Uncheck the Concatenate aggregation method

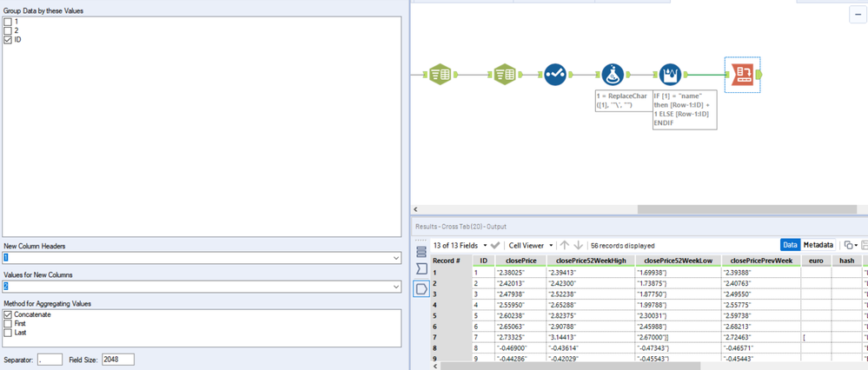[x=8, y=314]
